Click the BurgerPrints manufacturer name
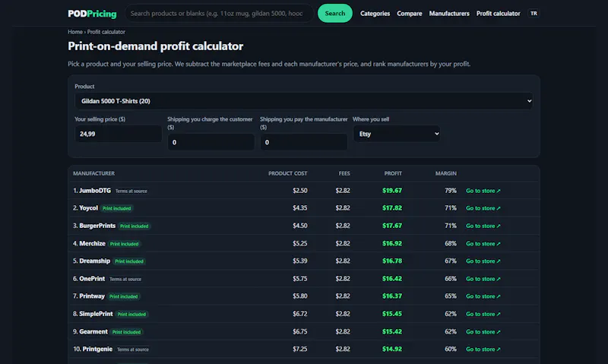This screenshot has width=608, height=364. (x=97, y=226)
